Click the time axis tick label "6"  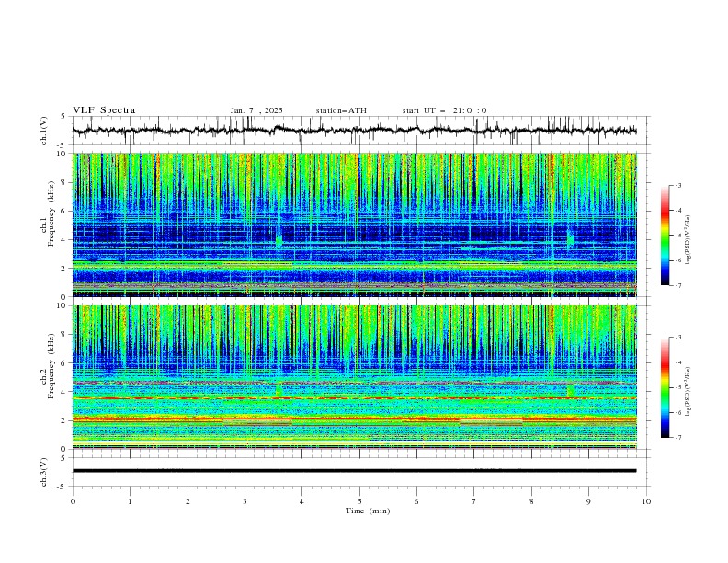click(x=416, y=501)
